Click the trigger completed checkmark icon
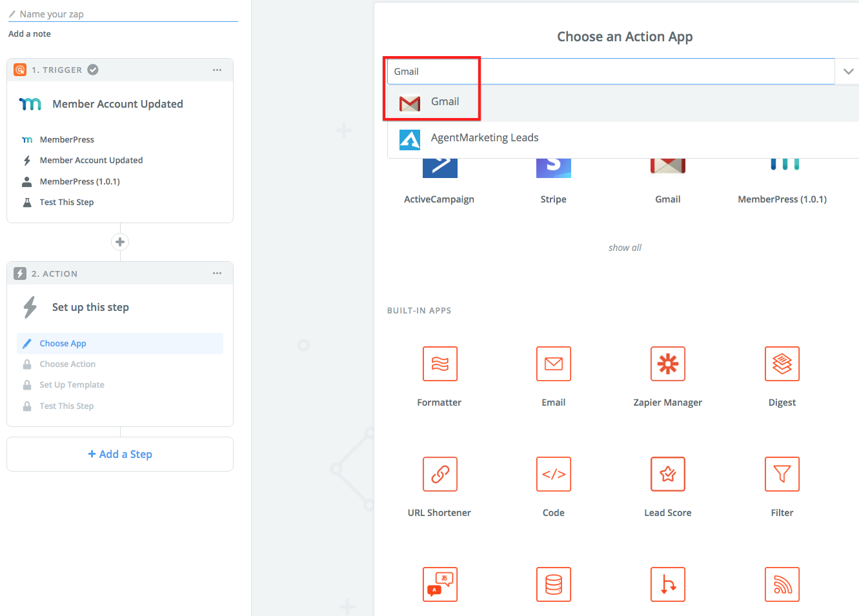 (93, 70)
